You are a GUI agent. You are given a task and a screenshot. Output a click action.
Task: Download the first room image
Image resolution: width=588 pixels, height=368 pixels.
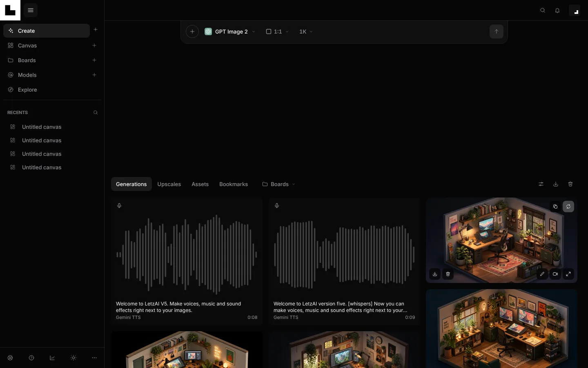435,274
